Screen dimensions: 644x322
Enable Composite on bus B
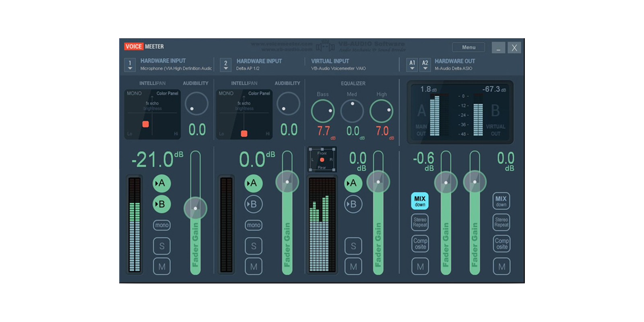click(502, 244)
